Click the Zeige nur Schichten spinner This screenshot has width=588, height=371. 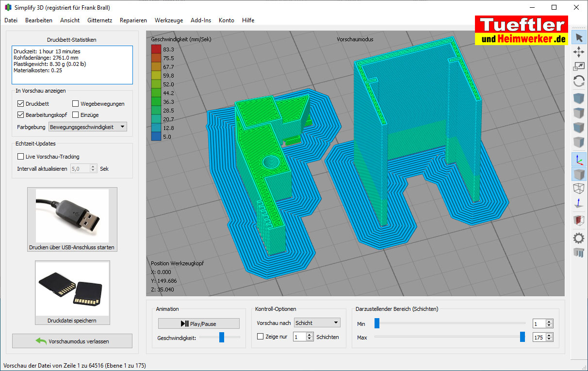(303, 337)
